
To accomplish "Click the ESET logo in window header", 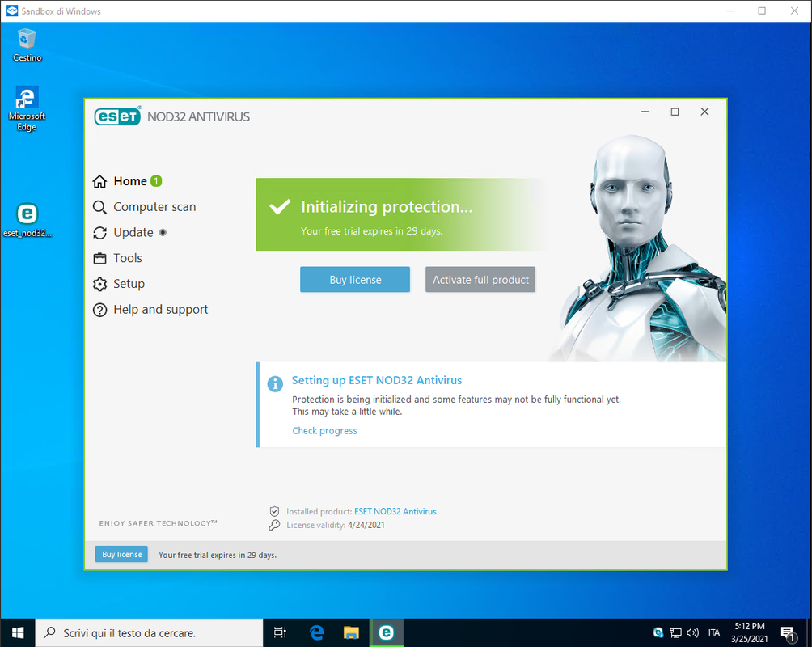I will point(117,116).
